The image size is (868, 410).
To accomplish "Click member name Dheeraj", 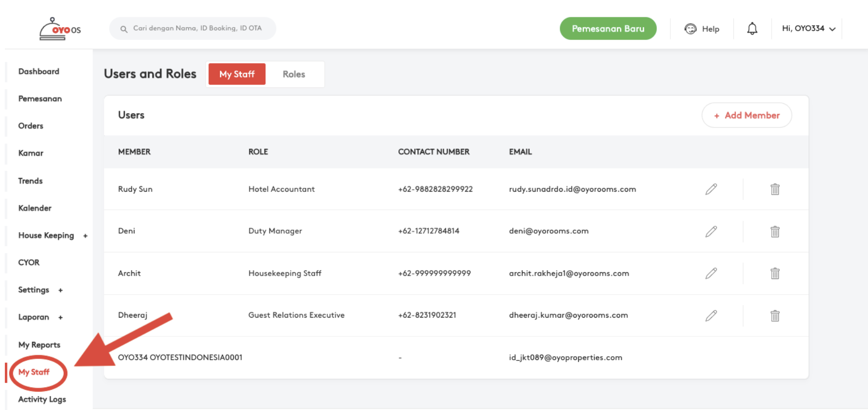I will coord(132,315).
